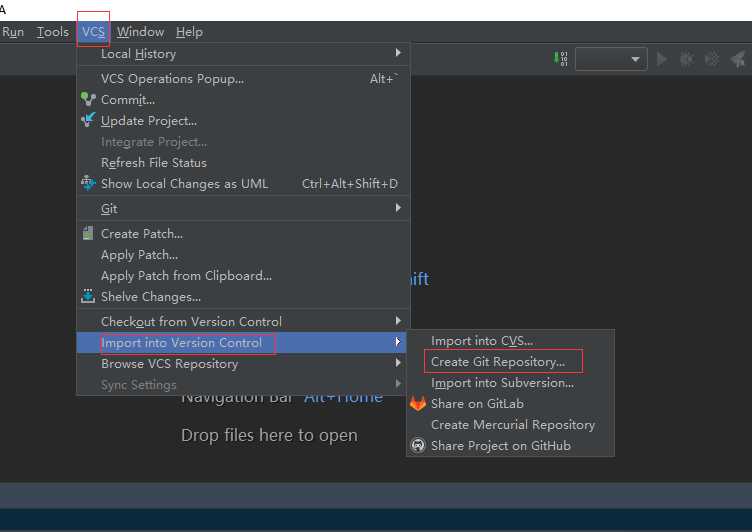Select Share on GitLab entry

pos(510,403)
